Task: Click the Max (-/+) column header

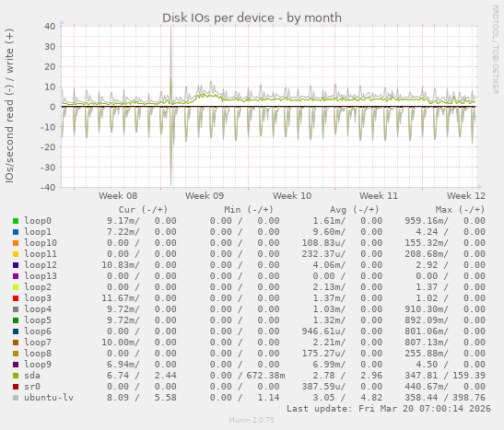Action: coord(460,210)
